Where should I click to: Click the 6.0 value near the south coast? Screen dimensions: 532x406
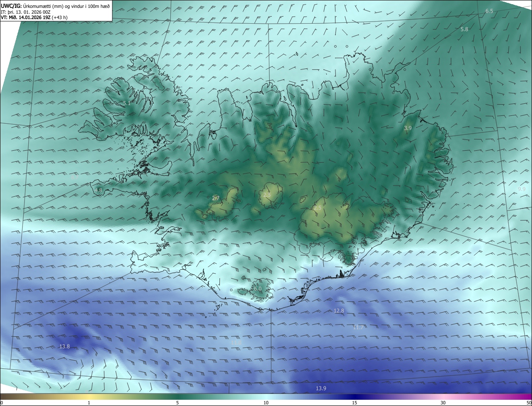[x=257, y=289]
